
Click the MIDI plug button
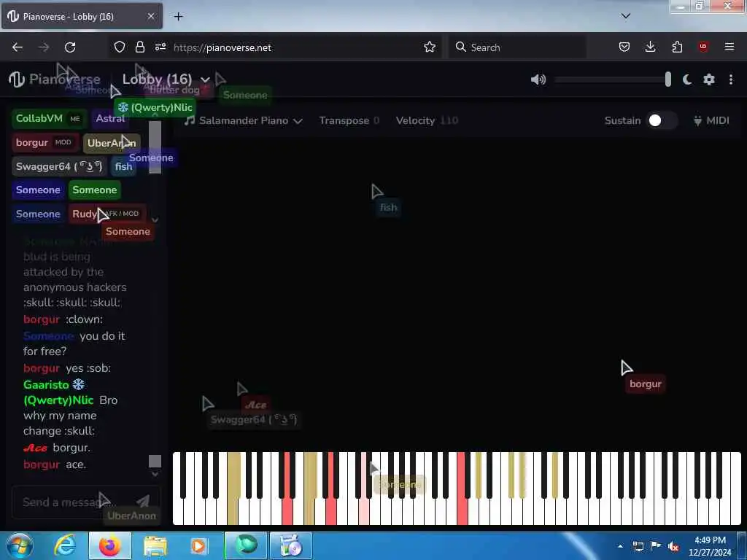(x=711, y=120)
